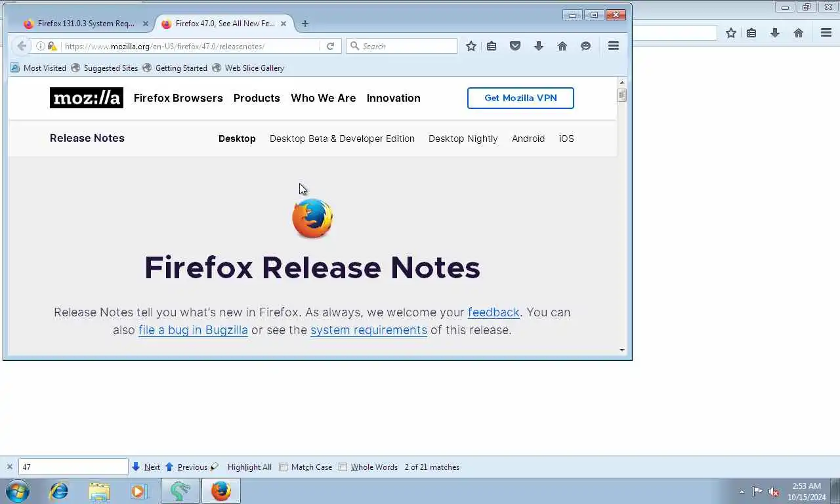
Task: Click the find bar text field containing 47
Action: click(x=73, y=467)
